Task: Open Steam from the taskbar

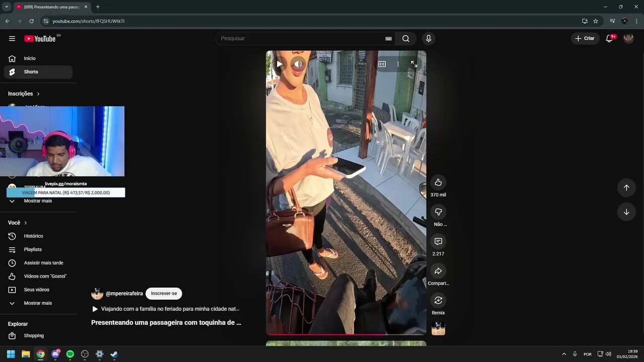Action: [114, 354]
